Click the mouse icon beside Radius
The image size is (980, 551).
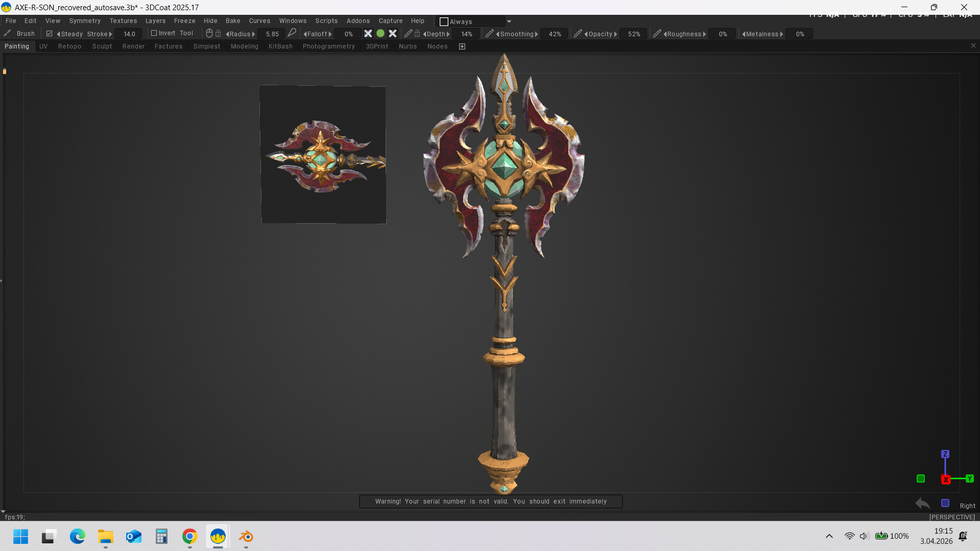(209, 34)
